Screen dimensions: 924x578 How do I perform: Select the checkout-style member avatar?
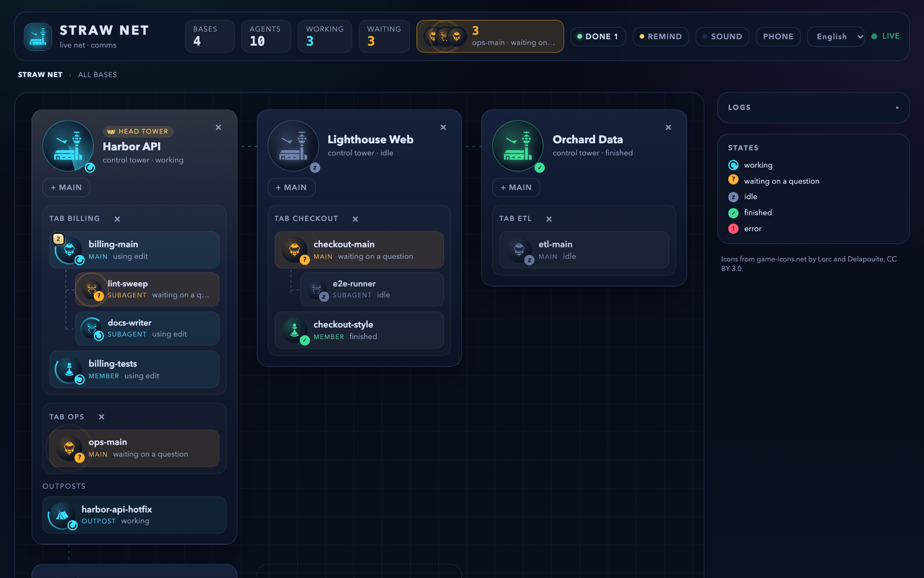tap(294, 330)
